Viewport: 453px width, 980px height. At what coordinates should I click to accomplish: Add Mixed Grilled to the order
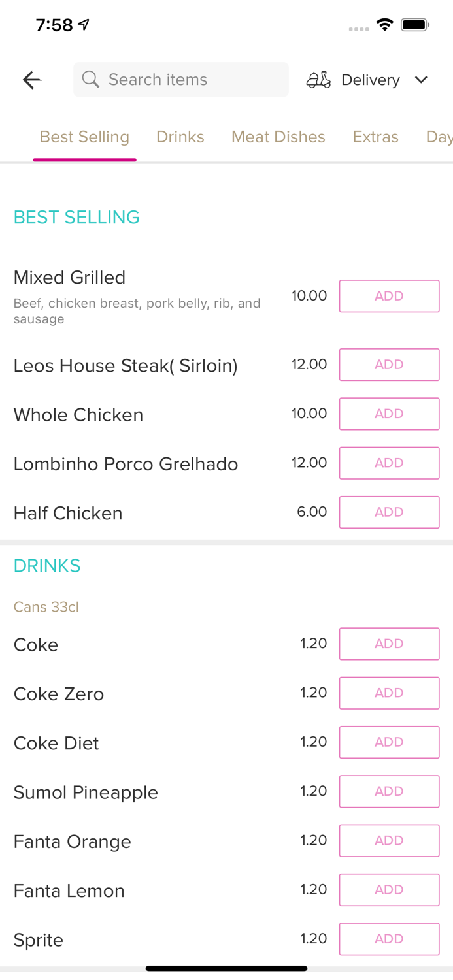(389, 295)
